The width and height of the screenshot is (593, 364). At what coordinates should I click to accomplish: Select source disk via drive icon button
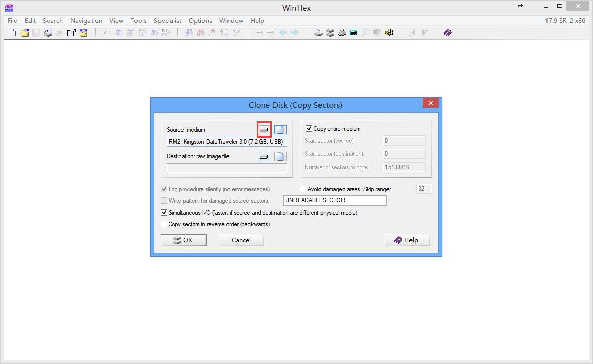pos(264,130)
